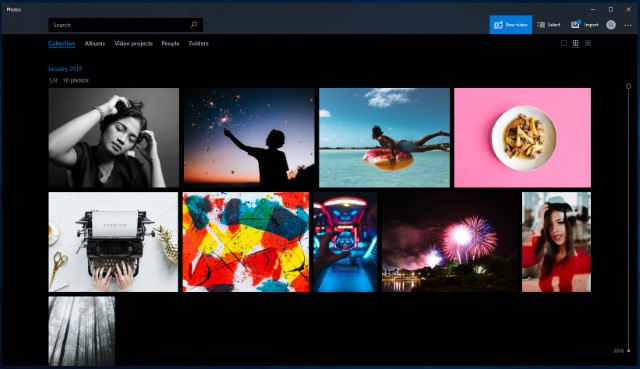Click the Import icon
The image size is (640, 369).
point(575,25)
